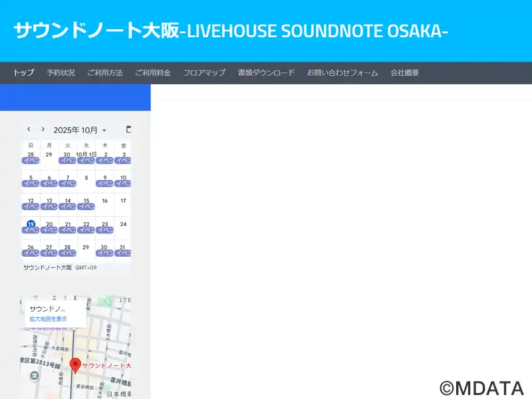Open the 予約状況 menu item
This screenshot has height=399, width=532.
click(x=61, y=73)
